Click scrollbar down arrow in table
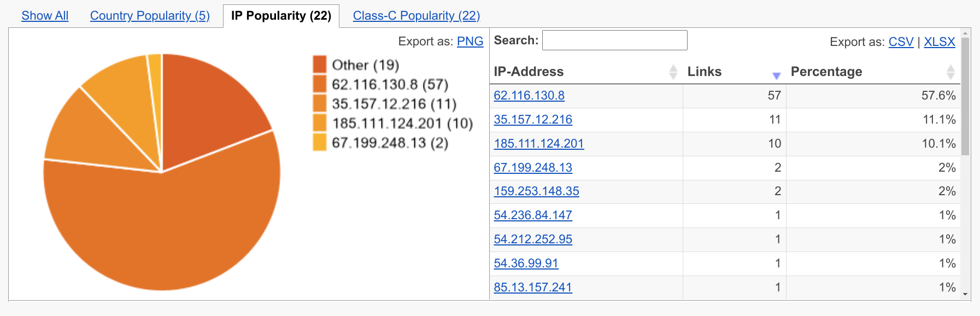 pyautogui.click(x=965, y=294)
